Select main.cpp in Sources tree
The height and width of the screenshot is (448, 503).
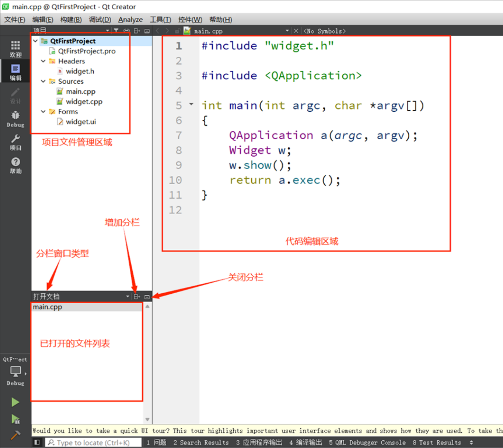point(81,91)
